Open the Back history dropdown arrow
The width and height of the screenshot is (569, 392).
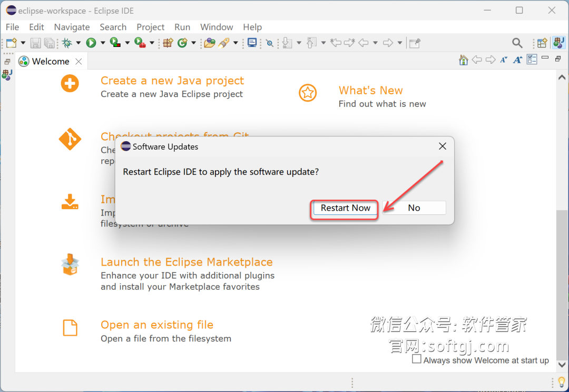pyautogui.click(x=375, y=43)
